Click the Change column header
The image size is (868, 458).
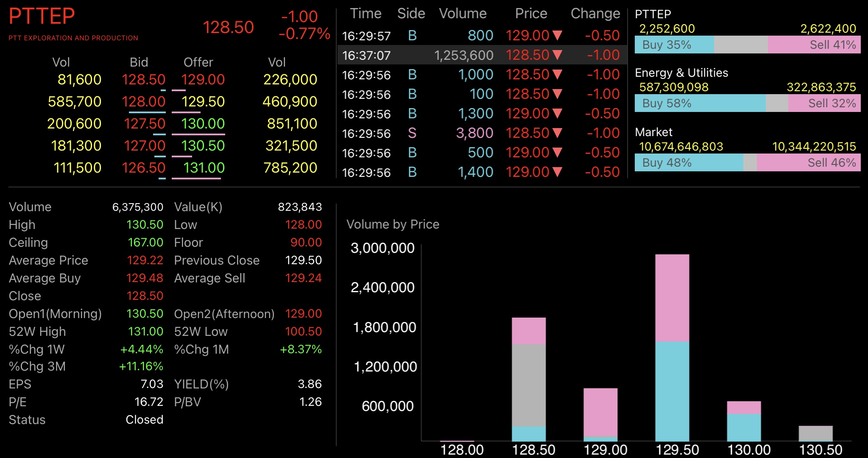tap(595, 14)
